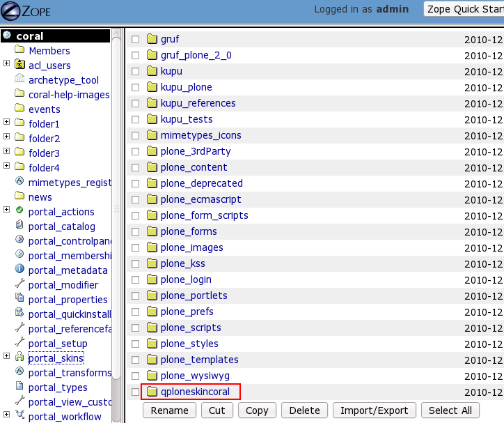
Task: Click the portal_quickinstaller icon
Action: (19, 312)
